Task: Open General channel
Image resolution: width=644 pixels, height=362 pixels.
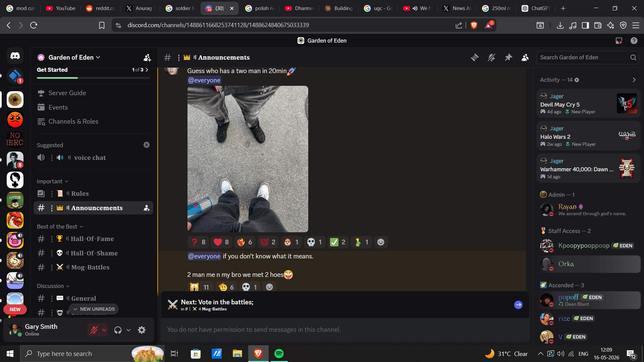Action: click(93, 298)
